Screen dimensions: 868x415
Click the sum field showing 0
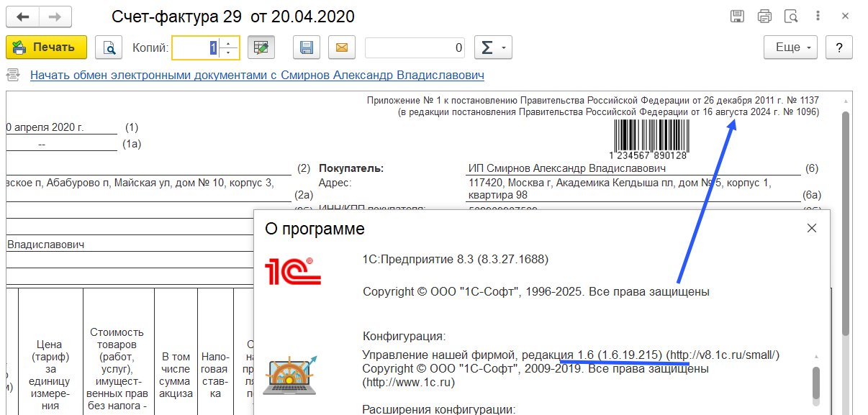pos(415,47)
